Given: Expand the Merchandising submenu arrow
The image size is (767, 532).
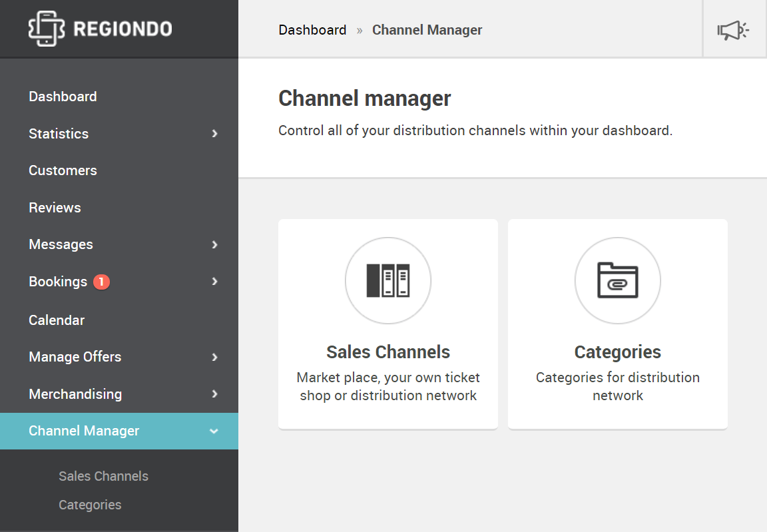Looking at the screenshot, I should (x=214, y=394).
